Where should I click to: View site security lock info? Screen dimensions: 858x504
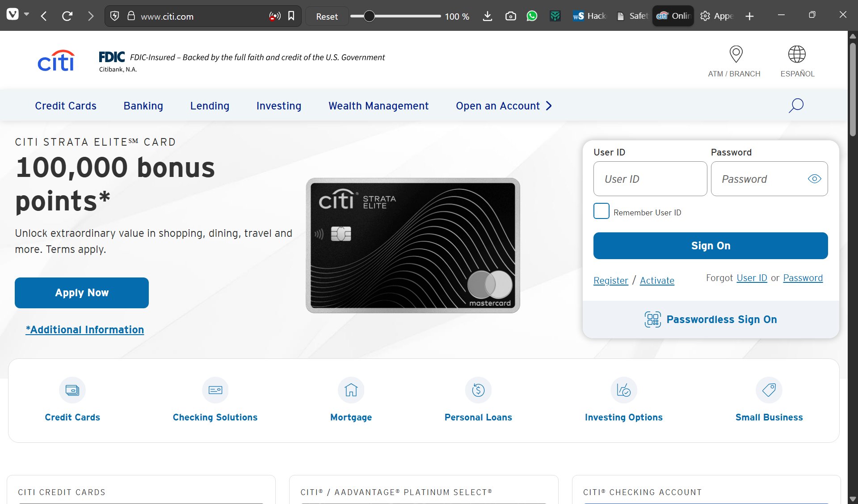coord(131,16)
